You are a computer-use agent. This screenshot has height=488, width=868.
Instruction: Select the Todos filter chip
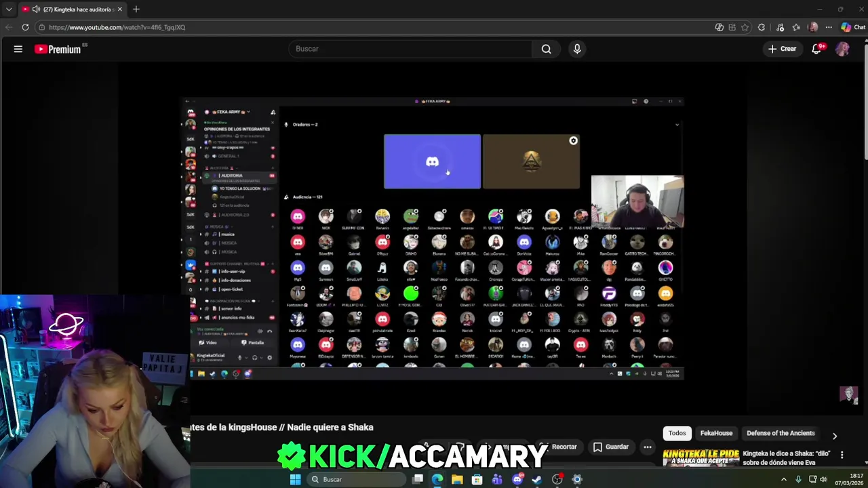[x=677, y=433]
